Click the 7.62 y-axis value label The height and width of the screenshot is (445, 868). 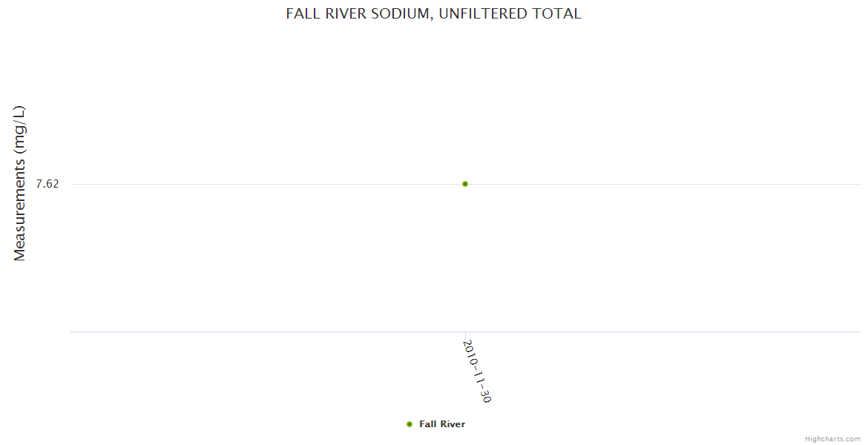(x=47, y=184)
